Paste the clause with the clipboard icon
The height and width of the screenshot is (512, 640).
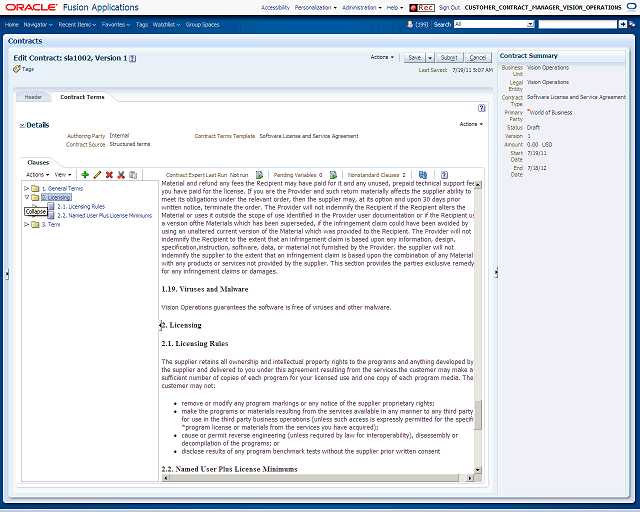[x=133, y=175]
